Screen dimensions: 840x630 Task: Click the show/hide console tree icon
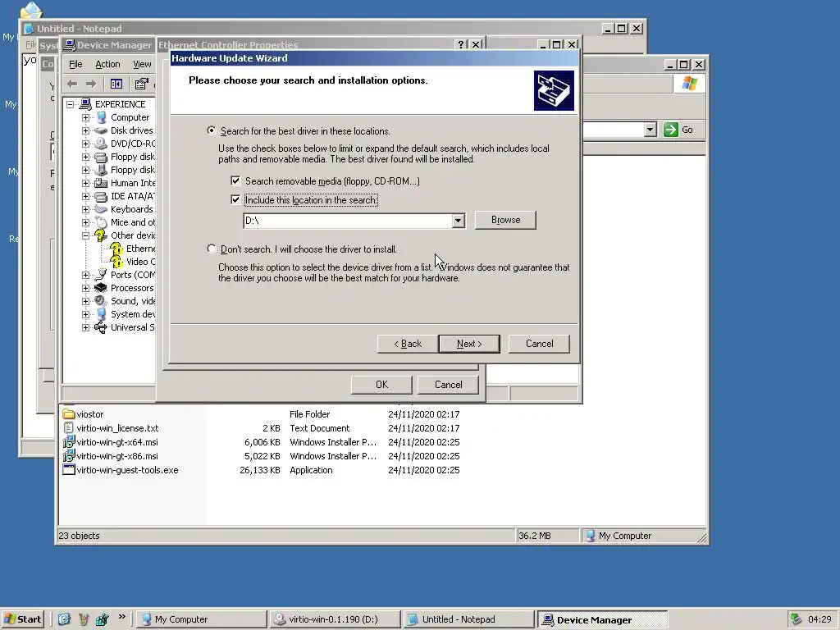point(116,84)
